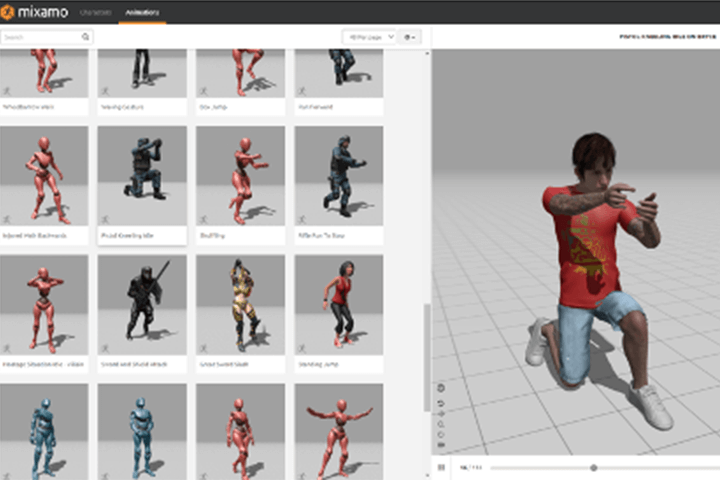Click the Rifle Run To Stop label

click(x=321, y=236)
